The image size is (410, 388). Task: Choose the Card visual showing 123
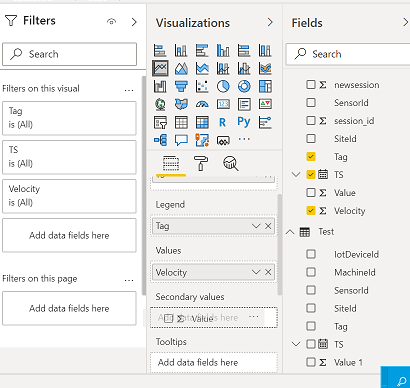223,104
